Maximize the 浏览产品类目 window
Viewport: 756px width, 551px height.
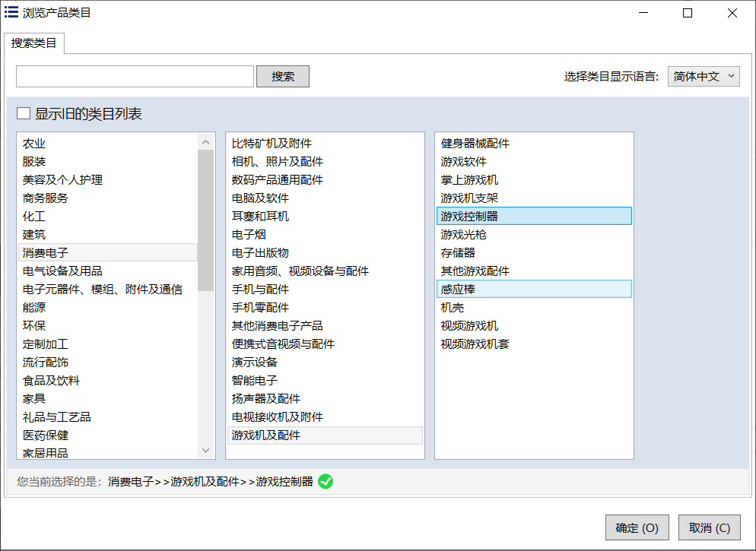(688, 13)
